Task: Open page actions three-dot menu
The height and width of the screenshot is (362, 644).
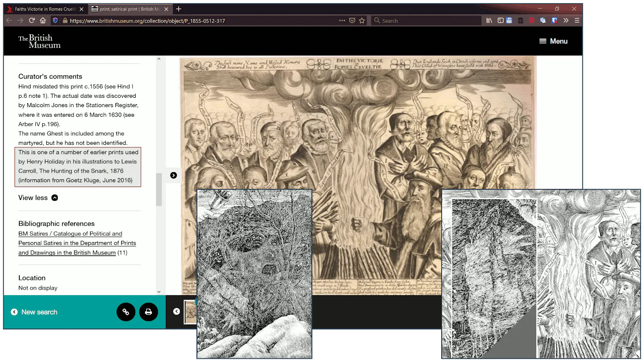Action: [x=342, y=21]
